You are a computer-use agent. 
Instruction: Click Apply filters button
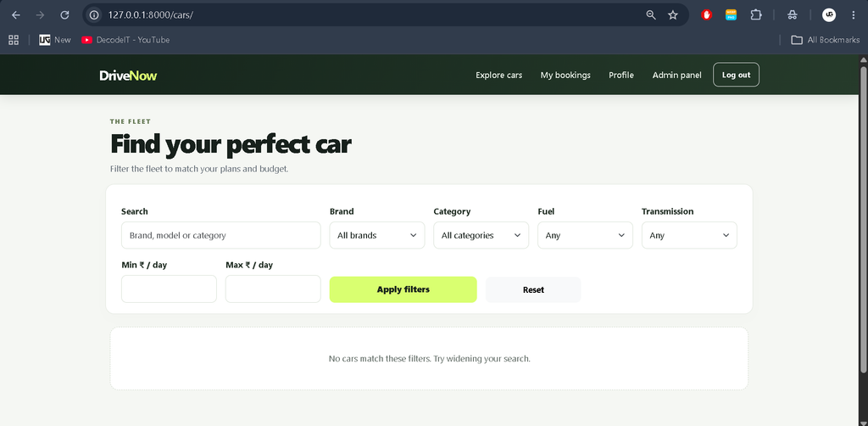pyautogui.click(x=403, y=289)
